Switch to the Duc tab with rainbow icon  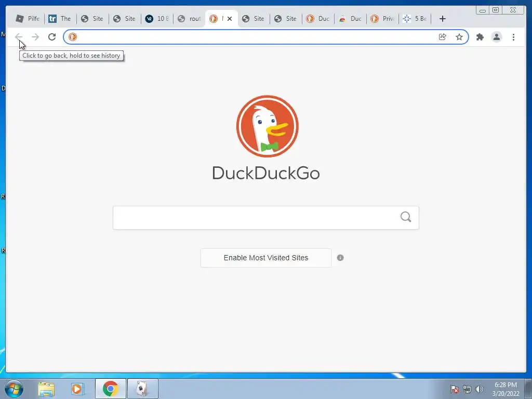tap(350, 19)
